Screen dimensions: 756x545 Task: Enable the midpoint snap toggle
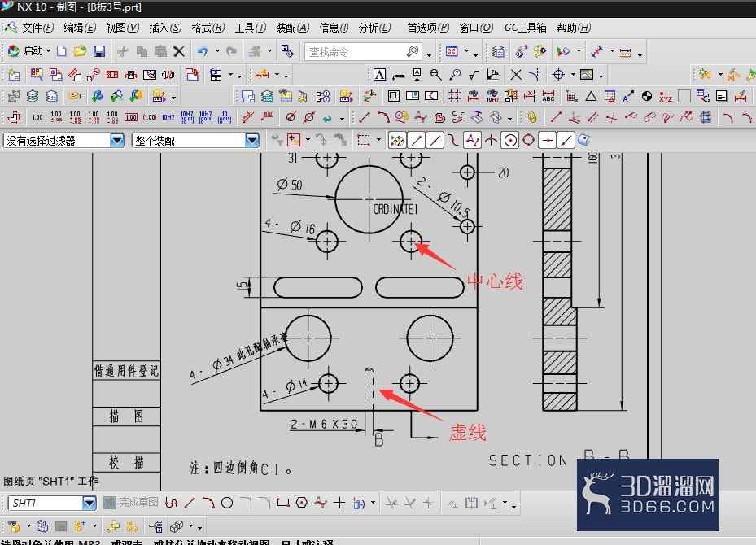[433, 139]
